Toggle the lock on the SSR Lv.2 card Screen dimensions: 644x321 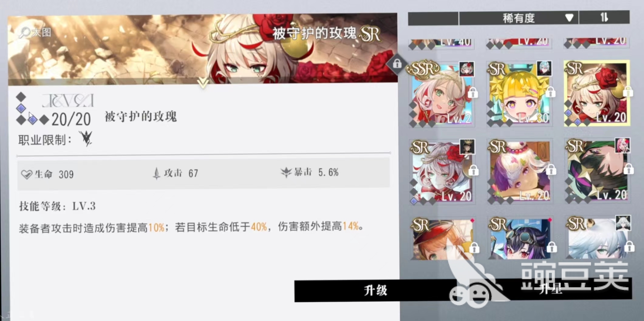coord(472,92)
